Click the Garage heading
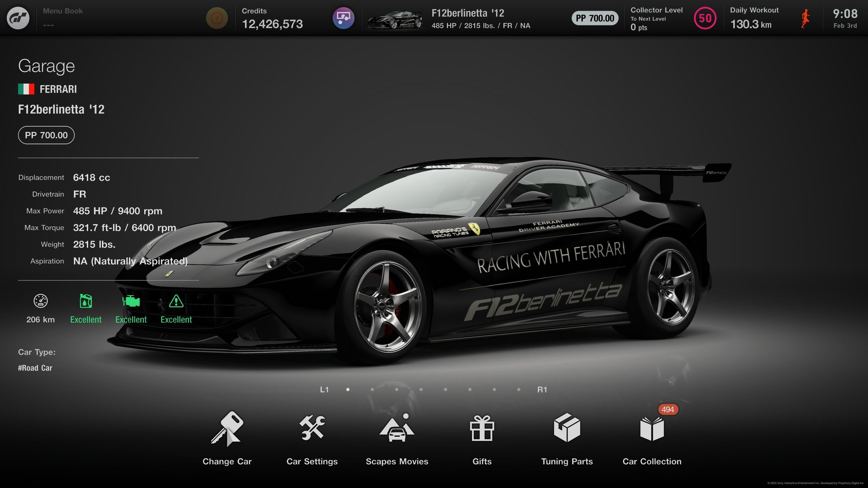This screenshot has height=488, width=868. point(47,66)
